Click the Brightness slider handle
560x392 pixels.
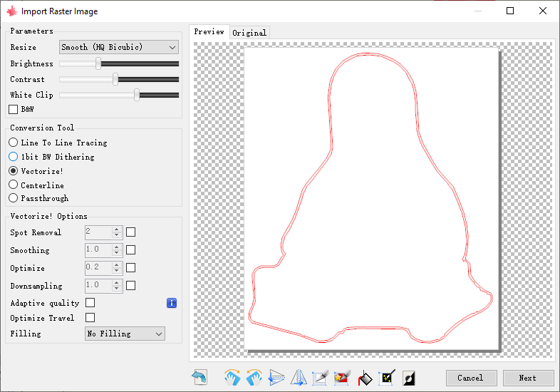pos(98,63)
